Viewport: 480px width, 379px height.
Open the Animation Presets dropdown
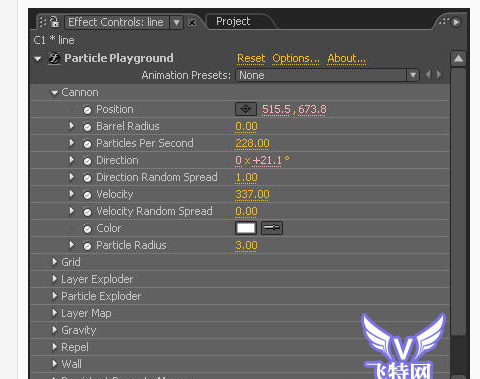[327, 75]
